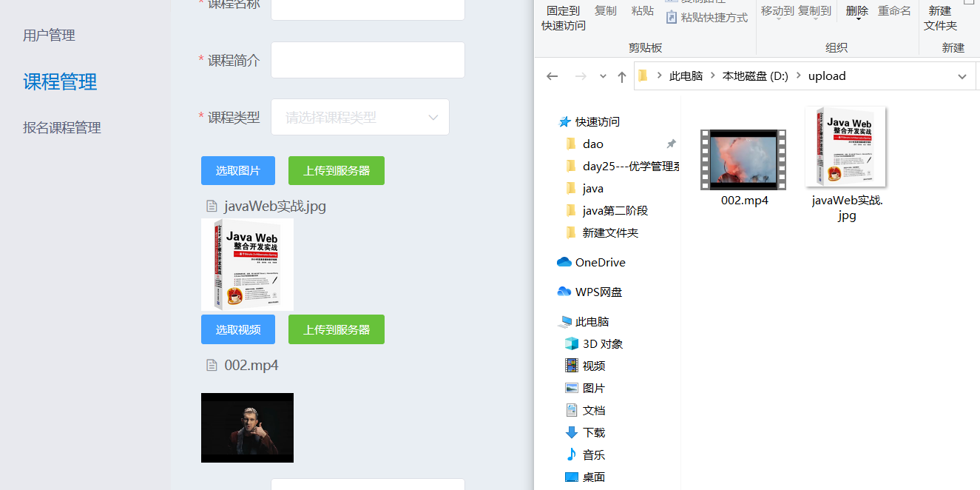
Task: Click 重命名 in the Explorer ribbon
Action: coord(894,10)
